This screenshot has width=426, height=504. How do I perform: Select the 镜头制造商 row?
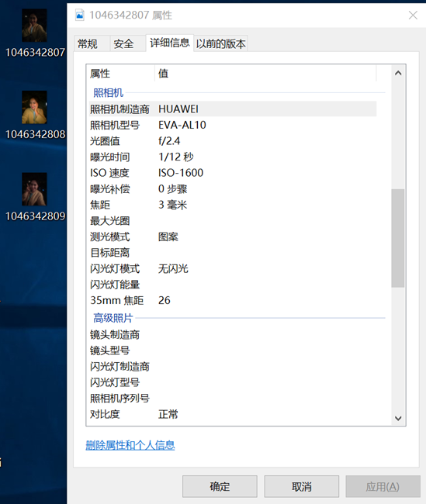(x=233, y=335)
